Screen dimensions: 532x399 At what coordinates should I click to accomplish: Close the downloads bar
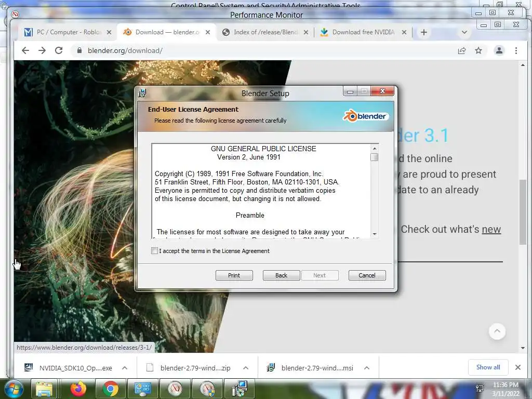518,367
